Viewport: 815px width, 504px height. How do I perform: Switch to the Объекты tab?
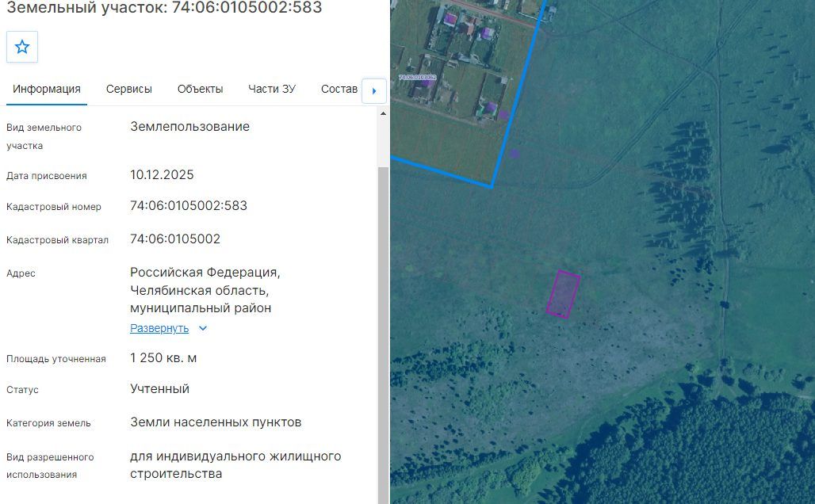click(x=200, y=89)
